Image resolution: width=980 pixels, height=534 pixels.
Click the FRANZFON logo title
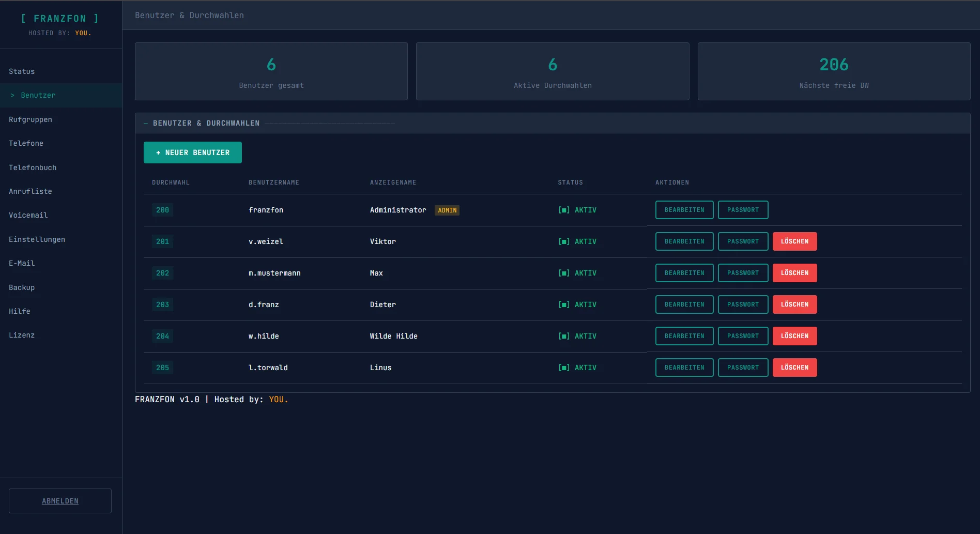pyautogui.click(x=60, y=19)
